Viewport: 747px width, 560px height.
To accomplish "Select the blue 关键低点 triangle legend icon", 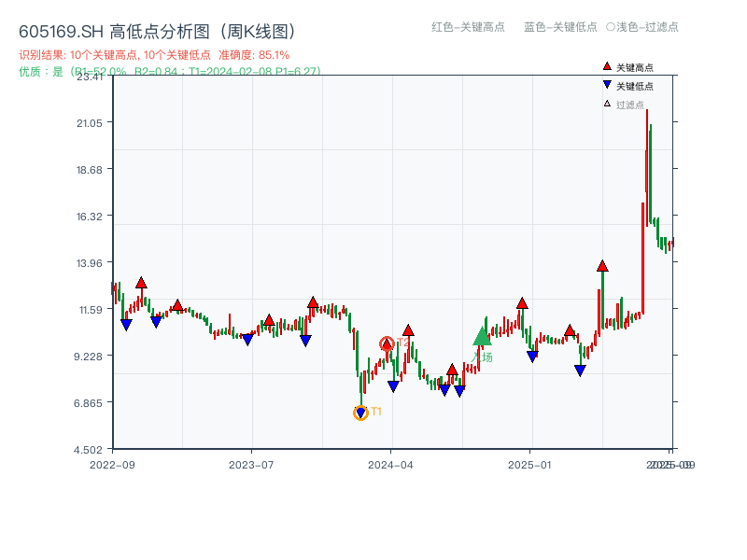I will [x=607, y=85].
